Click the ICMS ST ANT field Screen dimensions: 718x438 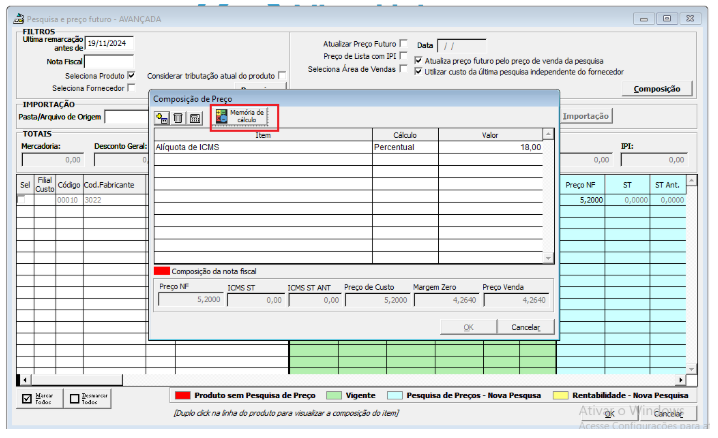315,300
